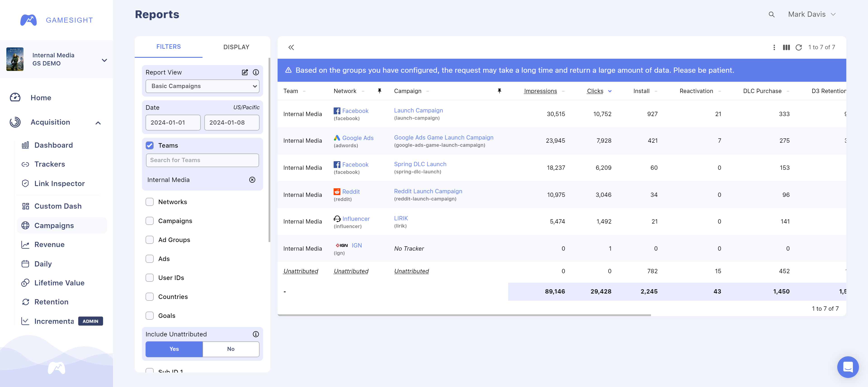Set Include Unattributed to Yes
The image size is (868, 387).
(x=174, y=349)
